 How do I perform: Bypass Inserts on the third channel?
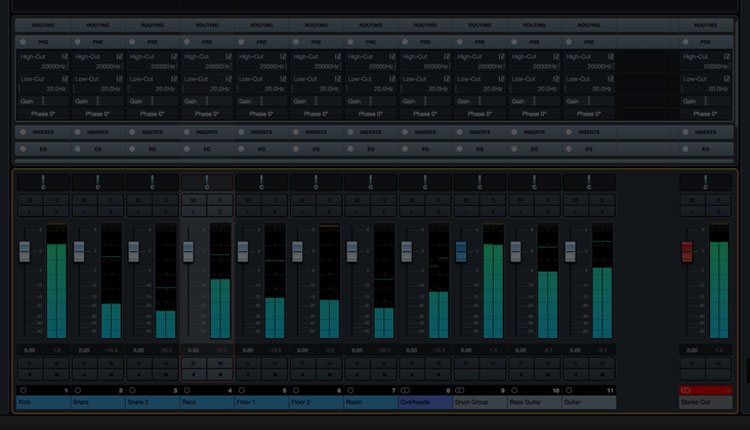(132, 132)
